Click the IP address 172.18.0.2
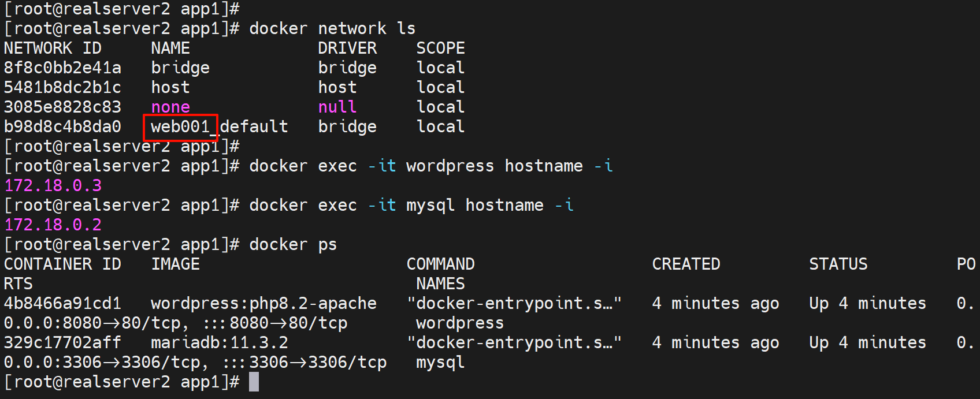This screenshot has height=399, width=980. (53, 225)
